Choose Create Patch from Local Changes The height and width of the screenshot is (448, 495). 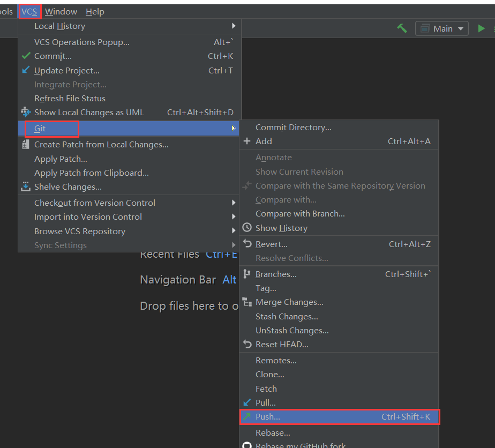[x=130, y=144]
